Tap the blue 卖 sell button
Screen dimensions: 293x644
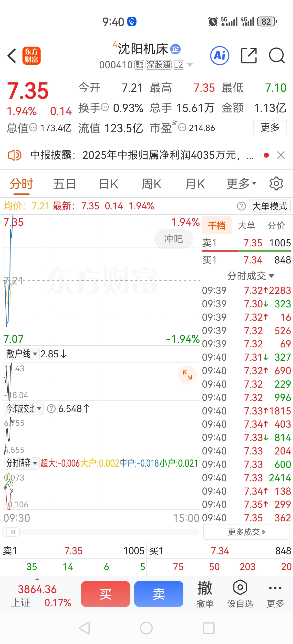pyautogui.click(x=159, y=594)
